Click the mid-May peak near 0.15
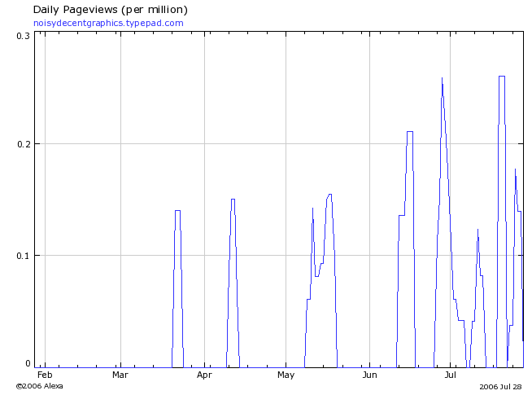Screen dimensions: 532x395 [329, 195]
